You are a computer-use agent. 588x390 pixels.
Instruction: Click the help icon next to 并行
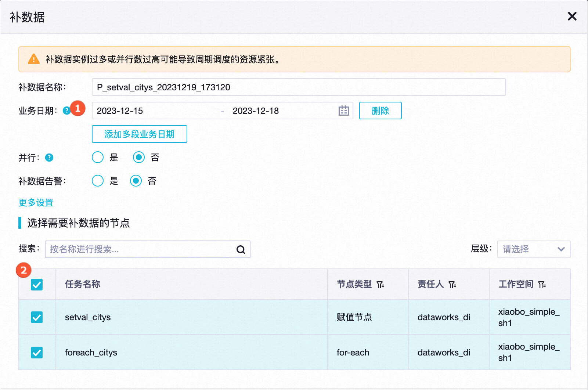(x=49, y=158)
